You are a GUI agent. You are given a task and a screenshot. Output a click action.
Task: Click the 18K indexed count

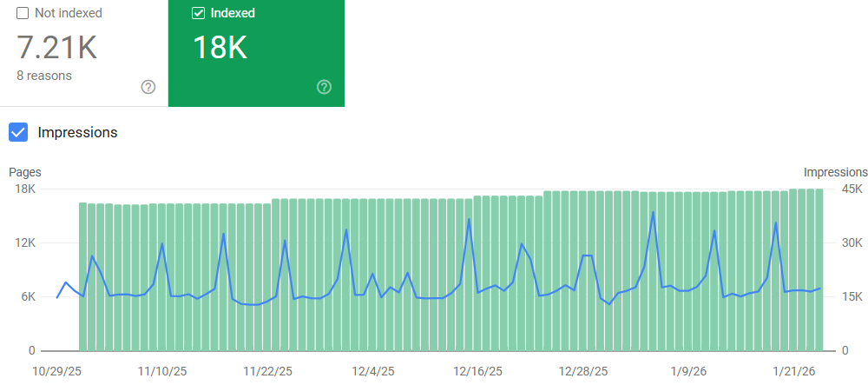(x=220, y=47)
